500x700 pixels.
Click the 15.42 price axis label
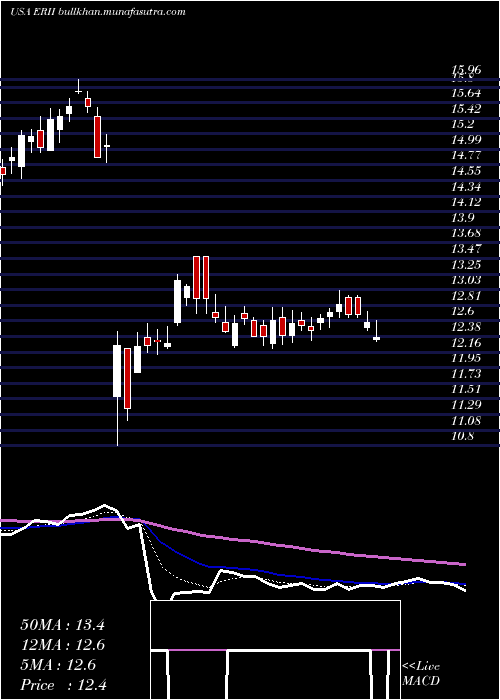tap(466, 109)
